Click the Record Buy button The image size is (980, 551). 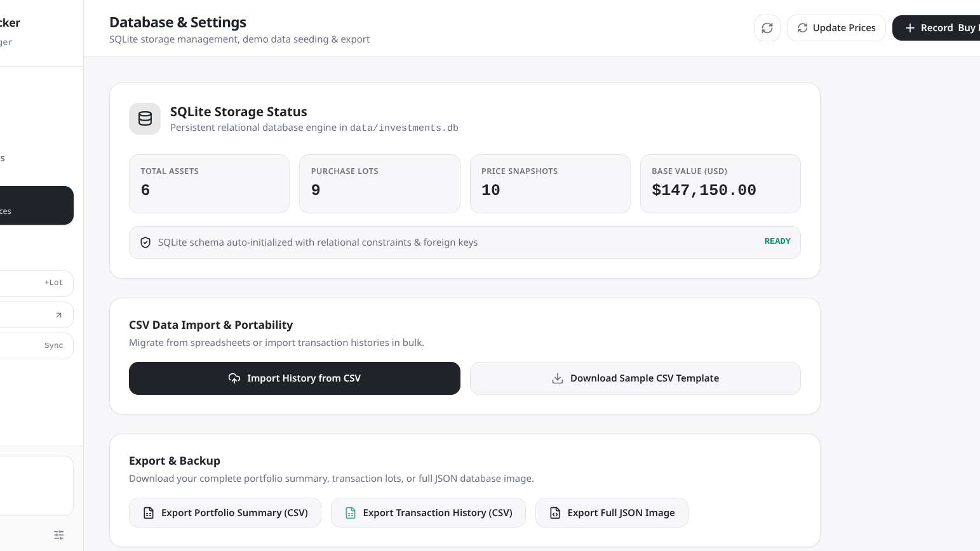936,28
